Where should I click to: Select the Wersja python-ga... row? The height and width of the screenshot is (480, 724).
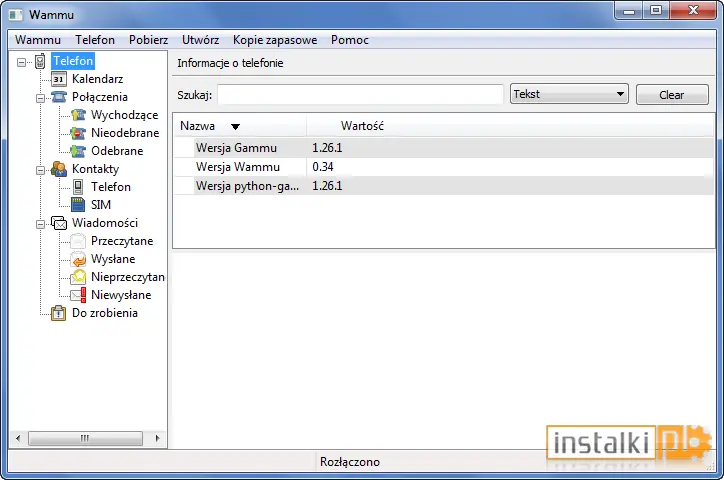(444, 186)
